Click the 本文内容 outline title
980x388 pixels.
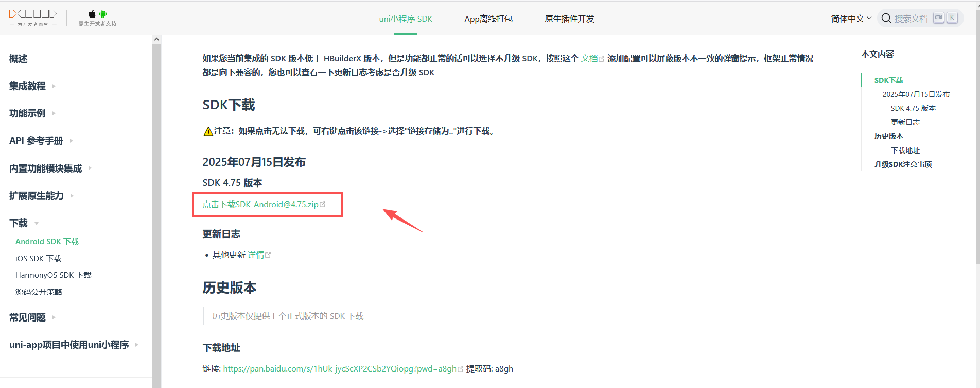(x=878, y=55)
